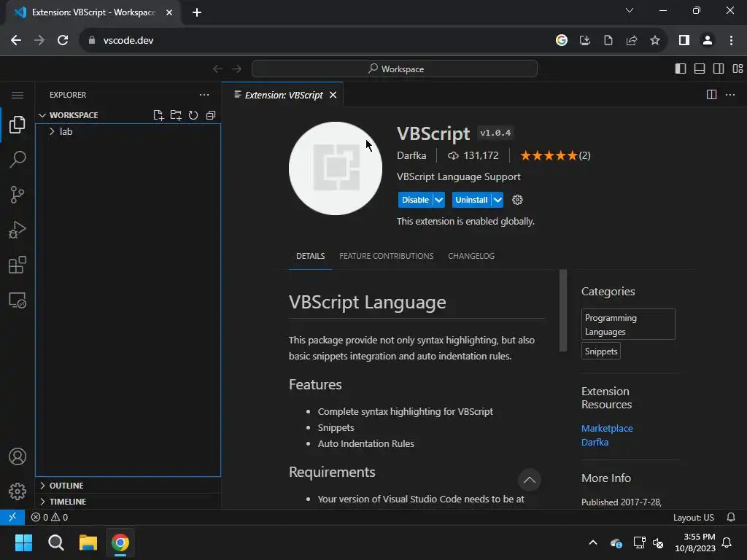
Task: Customize the editor layout
Action: pyautogui.click(x=738, y=69)
